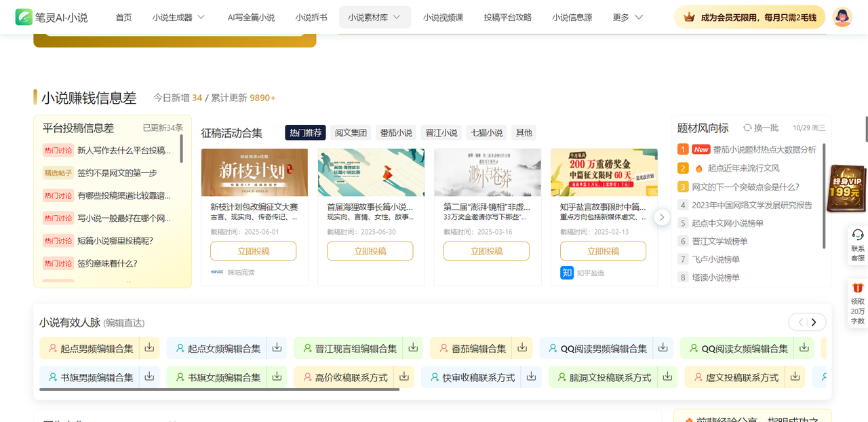
Task: Download 高价收稿联系方式 via download icon
Action: click(x=404, y=377)
